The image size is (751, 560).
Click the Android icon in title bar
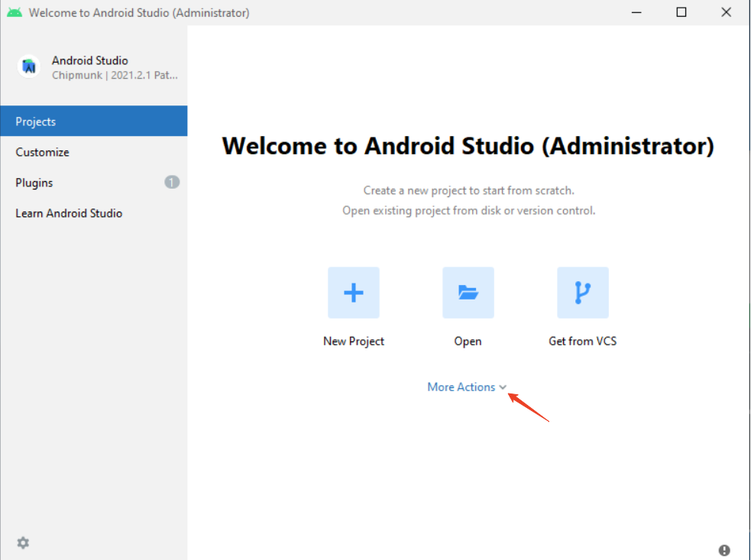click(x=15, y=12)
